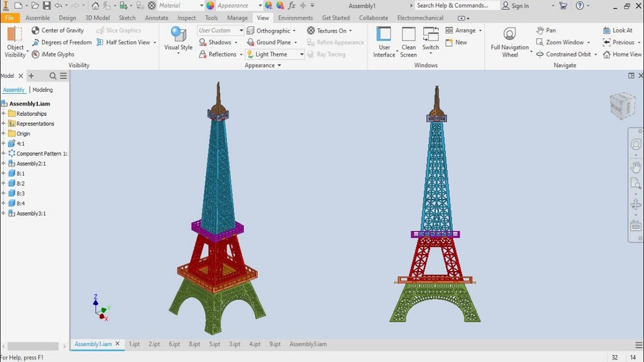Expand the Representations node
This screenshot has width=644, height=362.
click(4, 124)
